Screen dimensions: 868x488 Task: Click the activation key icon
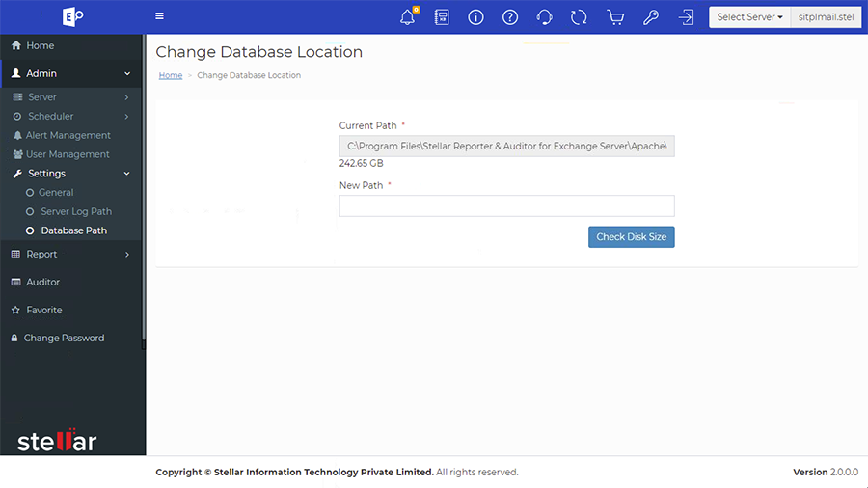pos(651,17)
